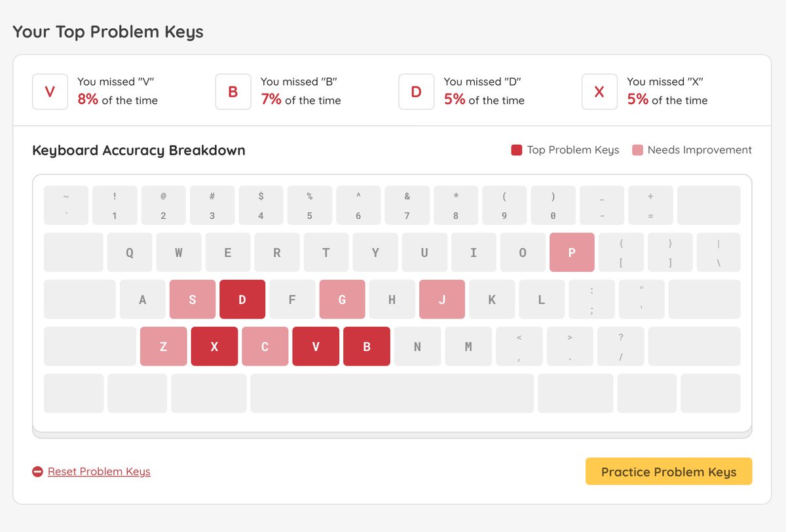The width and height of the screenshot is (786, 532).
Task: Click the highlighted Z key on keyboard
Action: pos(164,347)
